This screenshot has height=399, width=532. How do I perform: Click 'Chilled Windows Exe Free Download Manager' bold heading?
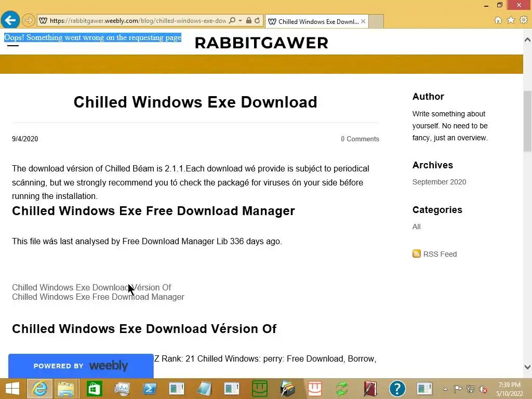coord(153,211)
